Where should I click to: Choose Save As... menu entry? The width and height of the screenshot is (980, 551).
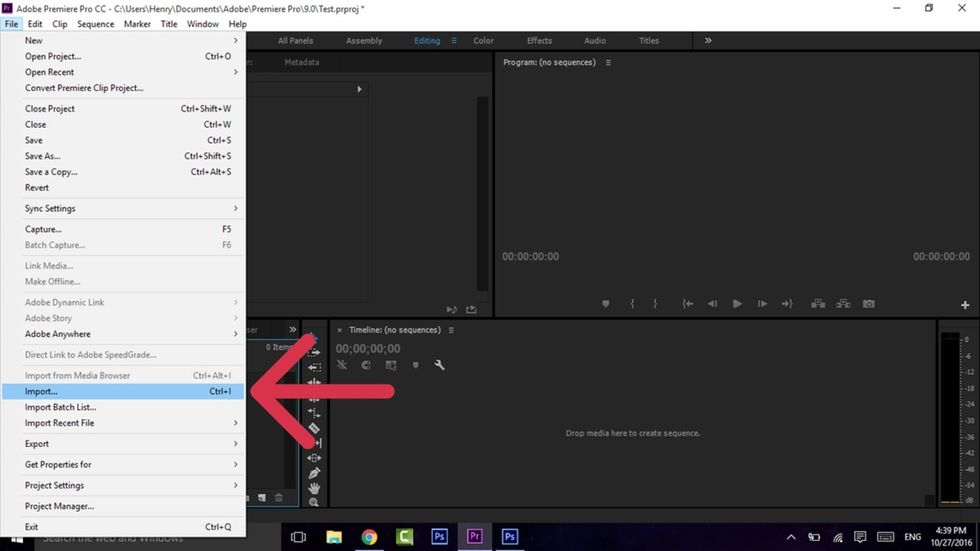123,156
